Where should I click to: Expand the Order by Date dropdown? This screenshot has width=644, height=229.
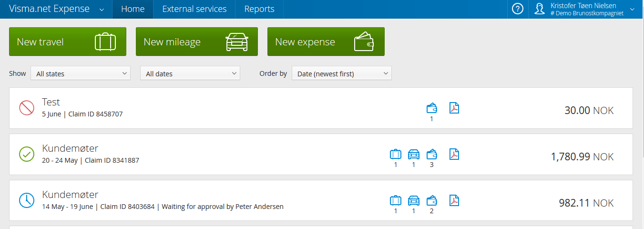pyautogui.click(x=341, y=73)
